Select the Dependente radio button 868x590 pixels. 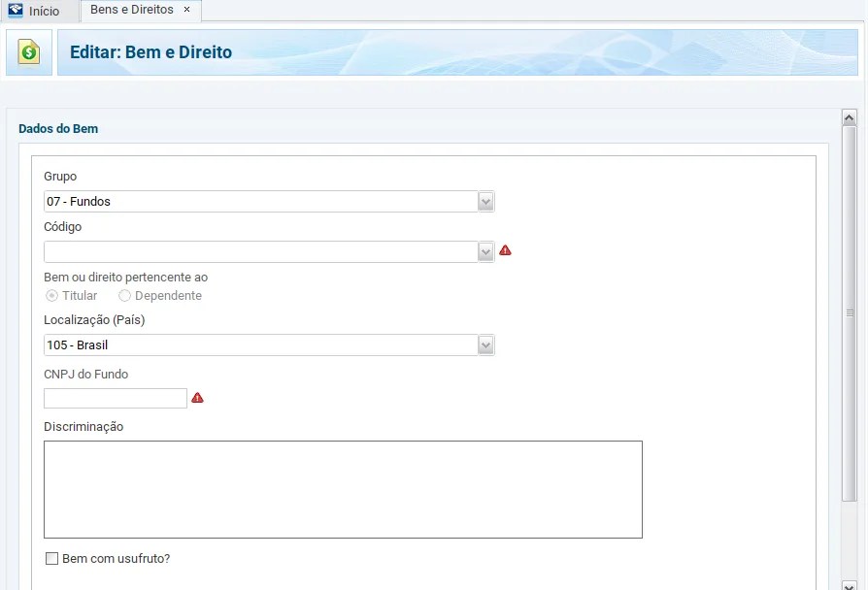124,296
